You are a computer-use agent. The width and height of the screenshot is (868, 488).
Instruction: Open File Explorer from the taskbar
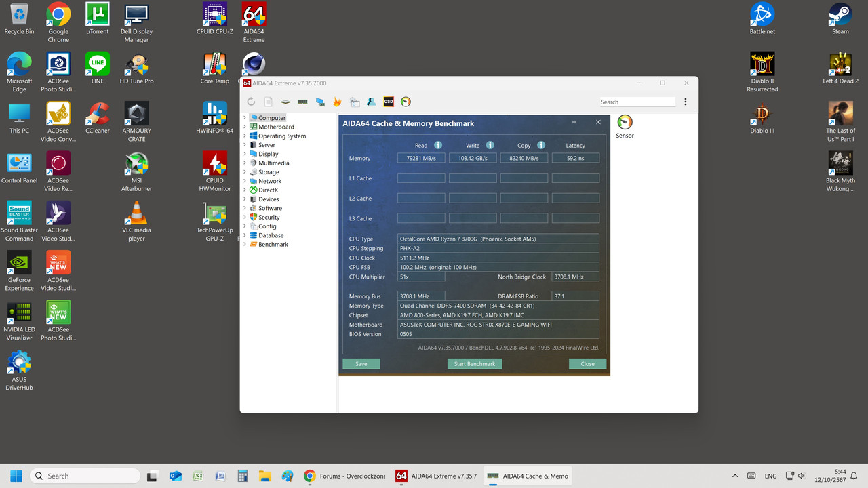[264, 476]
